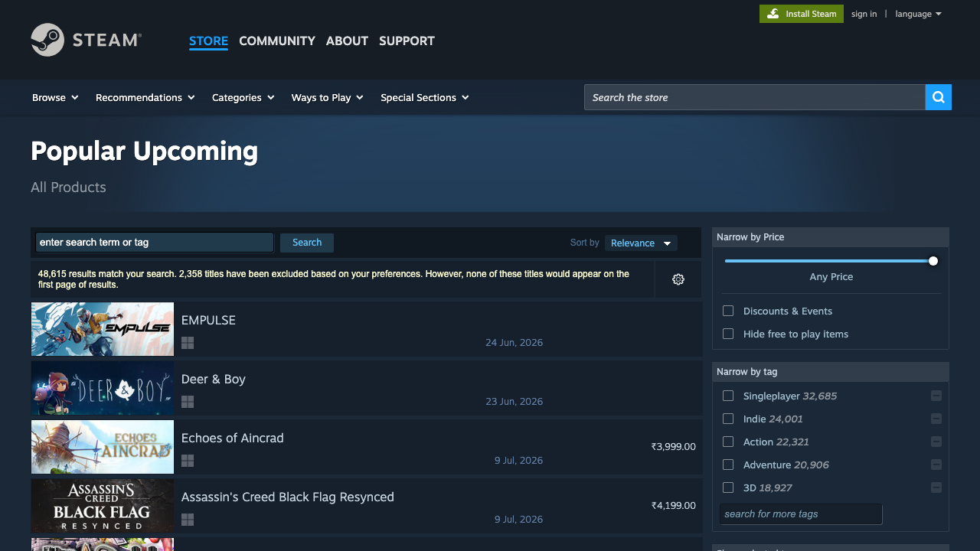The image size is (980, 551).
Task: Click Windows icon under EMPULSE
Action: point(188,343)
